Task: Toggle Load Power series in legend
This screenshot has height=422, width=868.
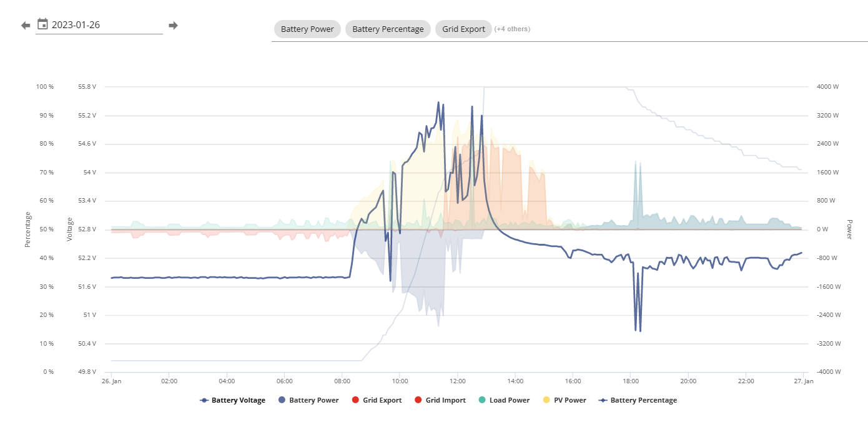Action: click(504, 400)
